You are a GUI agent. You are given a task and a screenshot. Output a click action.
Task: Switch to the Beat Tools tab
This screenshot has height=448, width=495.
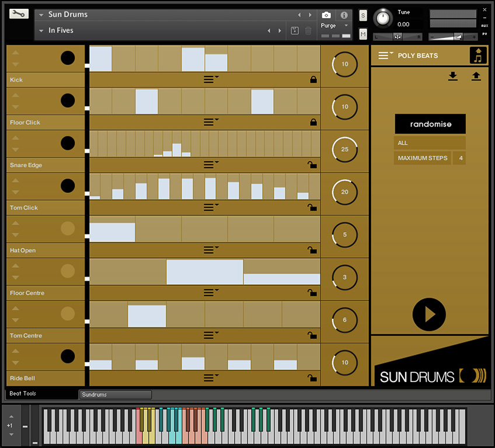pos(41,394)
